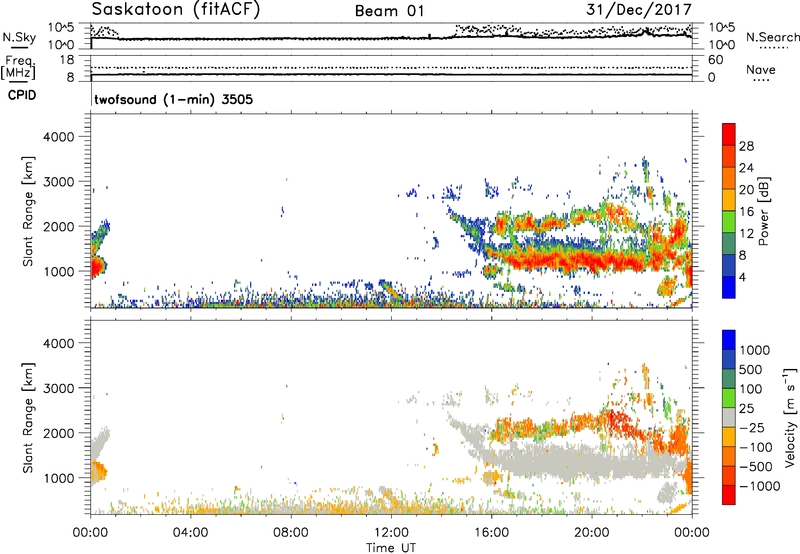
Task: Click the "04:00" time tick label
Action: pos(190,533)
